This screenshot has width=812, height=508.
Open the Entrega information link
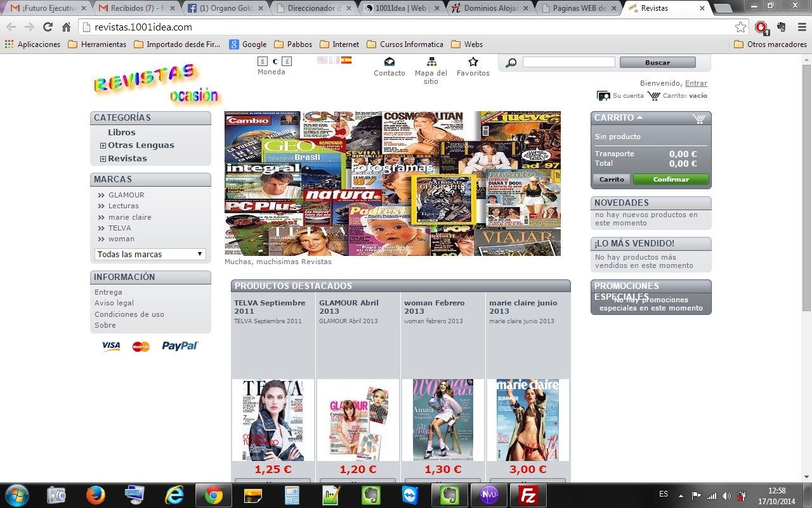click(x=108, y=292)
